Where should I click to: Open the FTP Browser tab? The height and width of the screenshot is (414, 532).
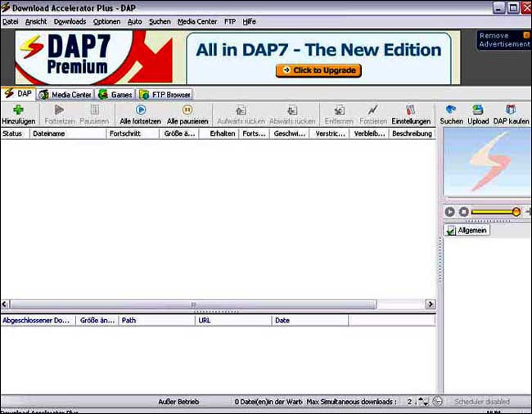click(165, 95)
